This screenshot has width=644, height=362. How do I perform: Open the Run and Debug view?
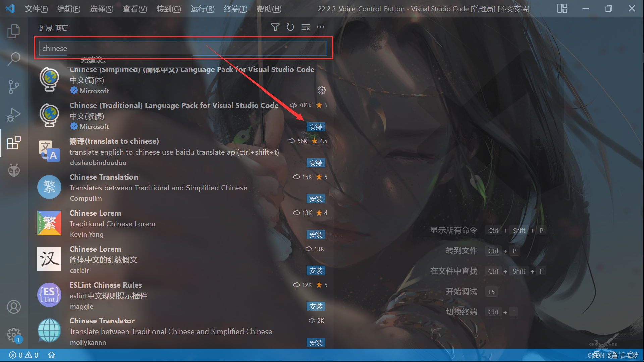[x=13, y=115]
